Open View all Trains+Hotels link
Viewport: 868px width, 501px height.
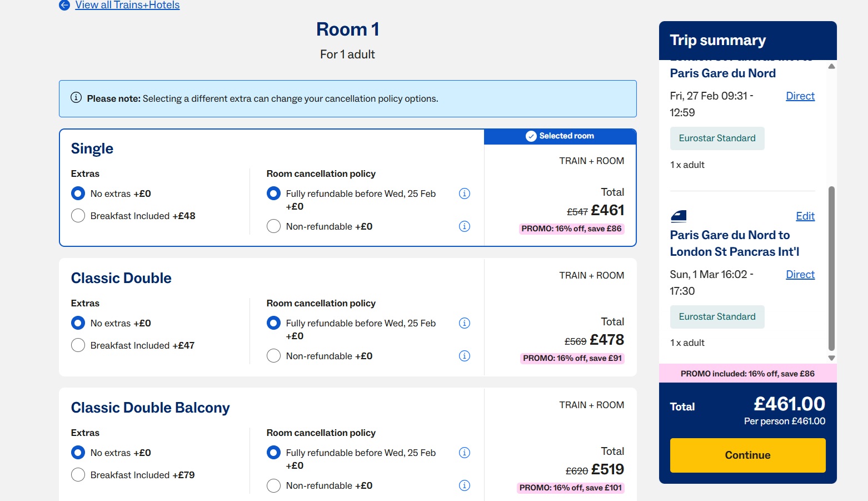point(127,5)
